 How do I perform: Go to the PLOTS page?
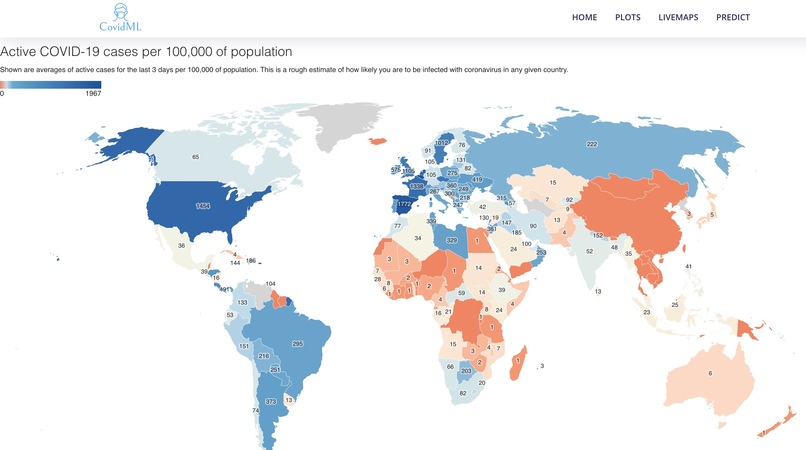pos(628,17)
